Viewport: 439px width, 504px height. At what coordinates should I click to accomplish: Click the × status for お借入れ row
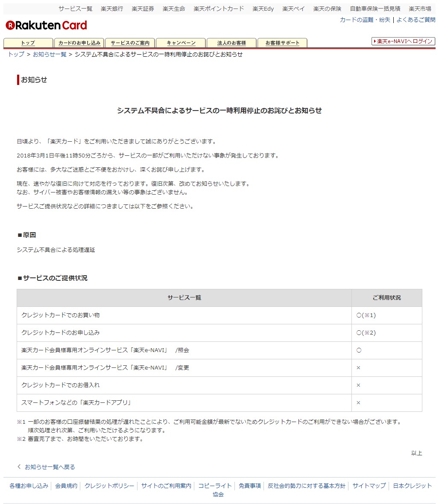pyautogui.click(x=358, y=385)
